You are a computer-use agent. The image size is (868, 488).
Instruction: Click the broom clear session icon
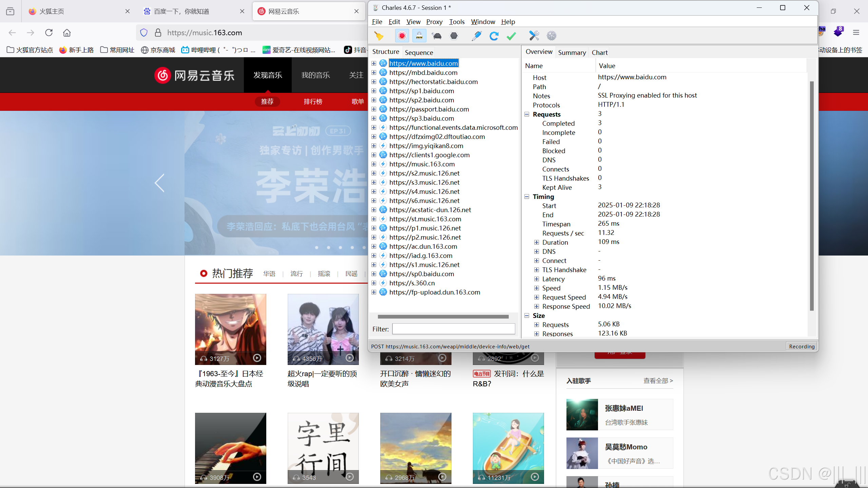coord(379,36)
